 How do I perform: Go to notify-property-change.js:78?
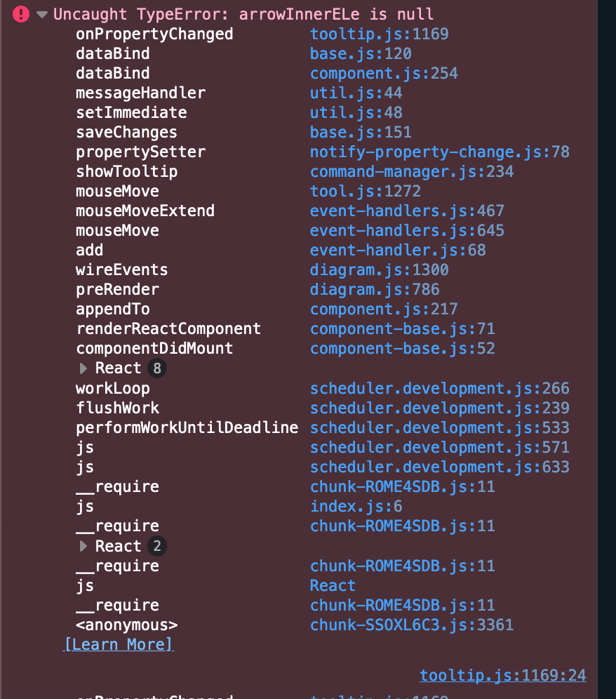439,152
